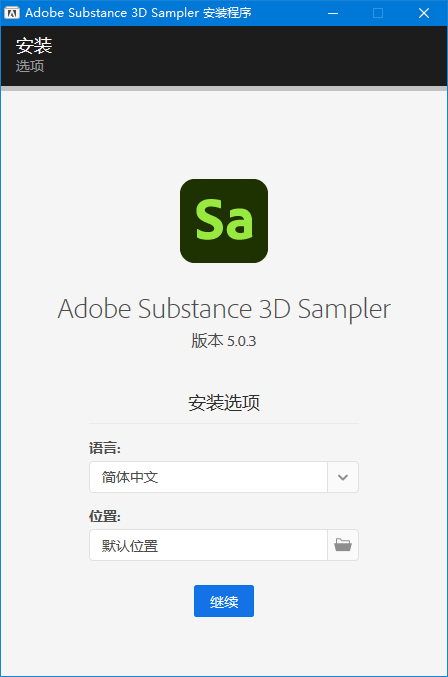Image resolution: width=448 pixels, height=677 pixels.
Task: Minimize the installer window
Action: pos(333,13)
